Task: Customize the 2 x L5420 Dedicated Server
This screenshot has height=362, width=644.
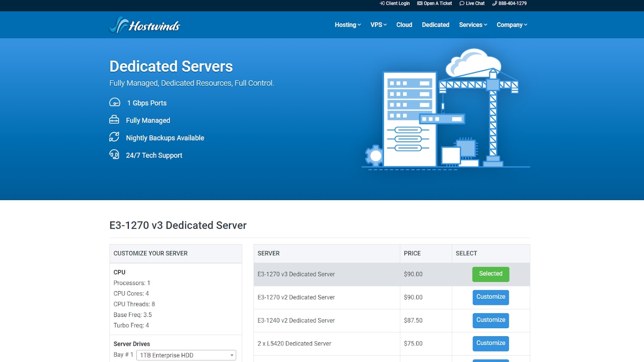Action: click(491, 343)
